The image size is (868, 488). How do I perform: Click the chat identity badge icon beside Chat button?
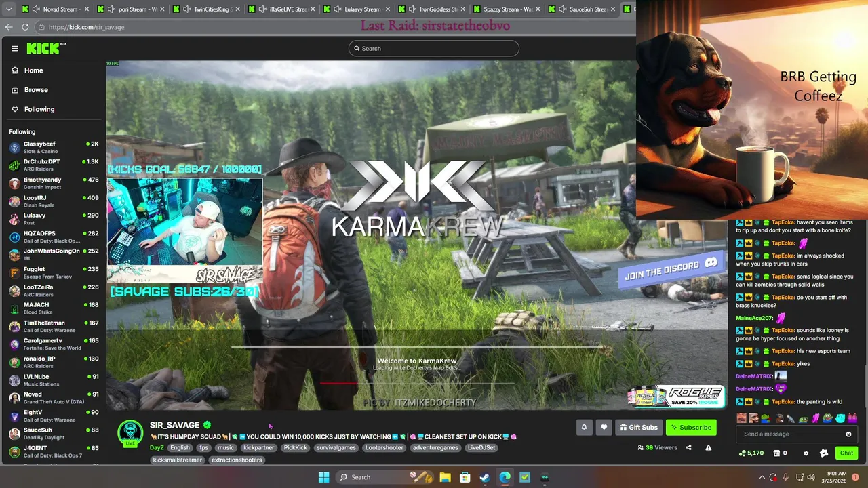point(824,453)
